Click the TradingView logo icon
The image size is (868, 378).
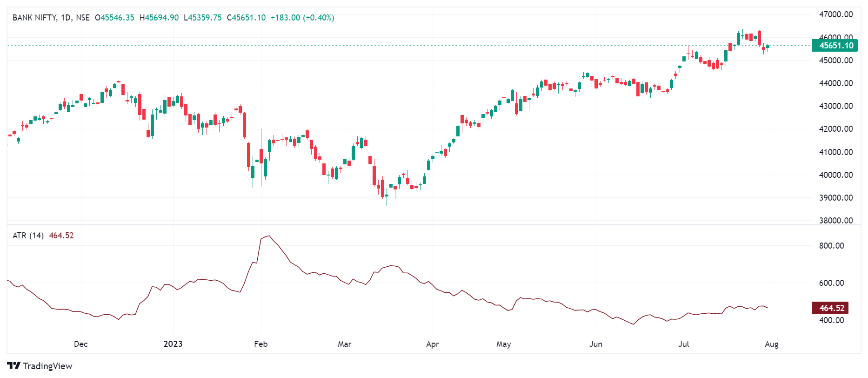13,366
